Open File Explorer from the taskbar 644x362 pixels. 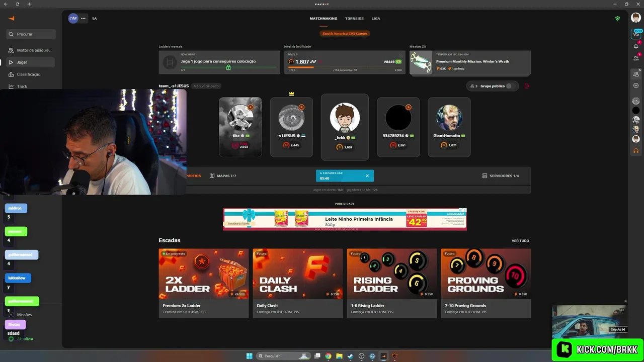339,356
